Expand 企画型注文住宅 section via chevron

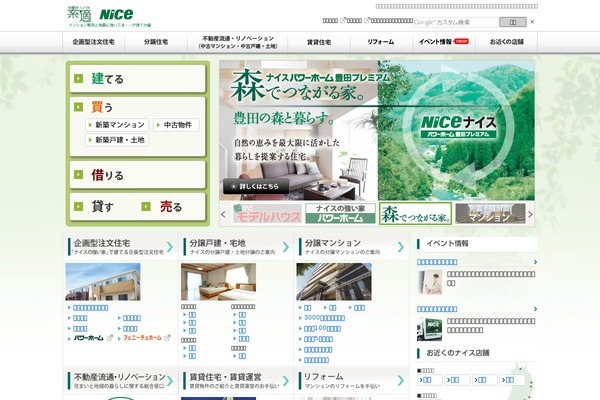pyautogui.click(x=170, y=247)
